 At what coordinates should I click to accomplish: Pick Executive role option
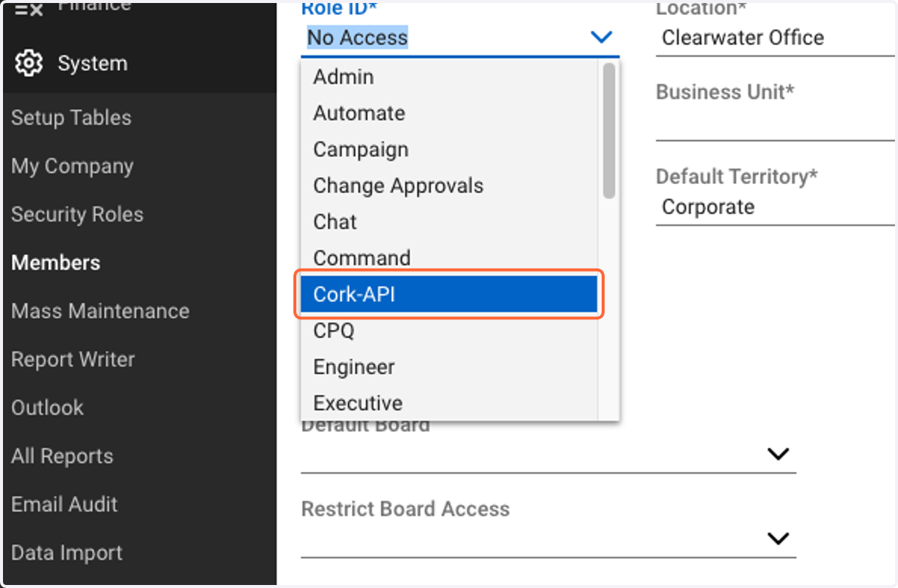pos(449,402)
